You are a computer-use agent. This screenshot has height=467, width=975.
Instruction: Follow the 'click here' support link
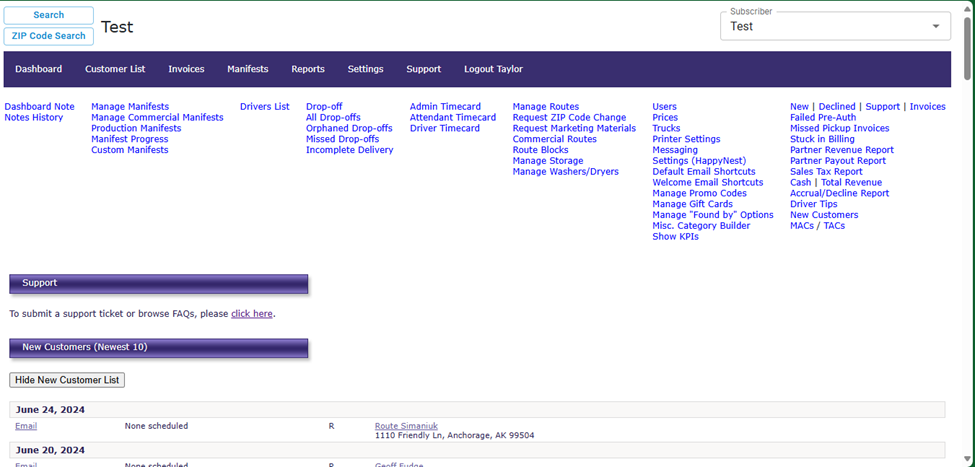pos(251,314)
